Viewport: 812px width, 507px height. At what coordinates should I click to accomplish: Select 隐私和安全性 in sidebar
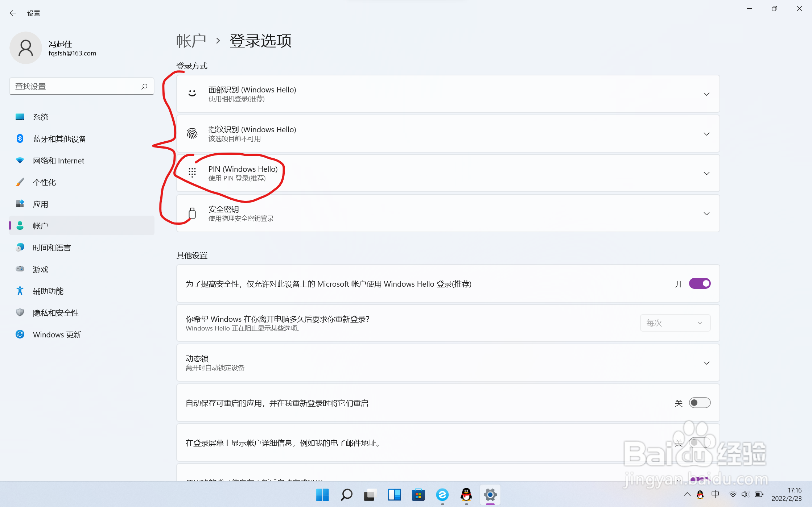55,313
